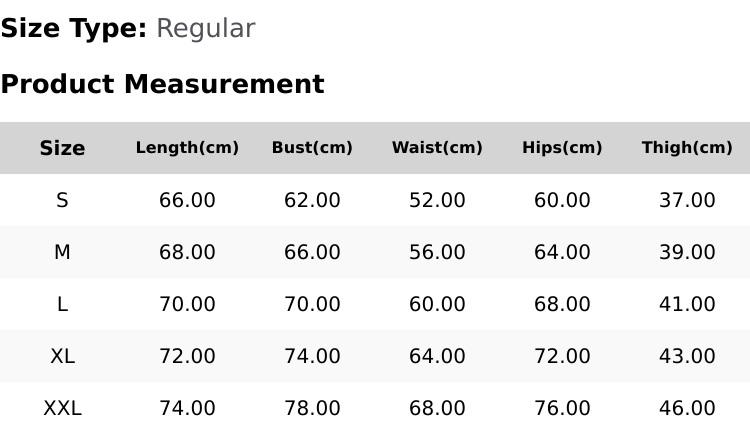Image resolution: width=750 pixels, height=434 pixels.
Task: Select the 74.00 bust value for XL
Action: (x=312, y=356)
